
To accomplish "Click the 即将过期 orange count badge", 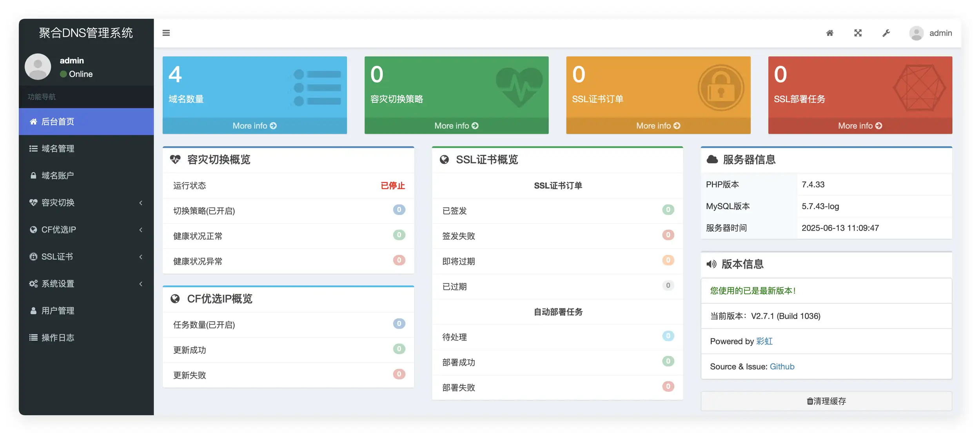I will click(668, 260).
